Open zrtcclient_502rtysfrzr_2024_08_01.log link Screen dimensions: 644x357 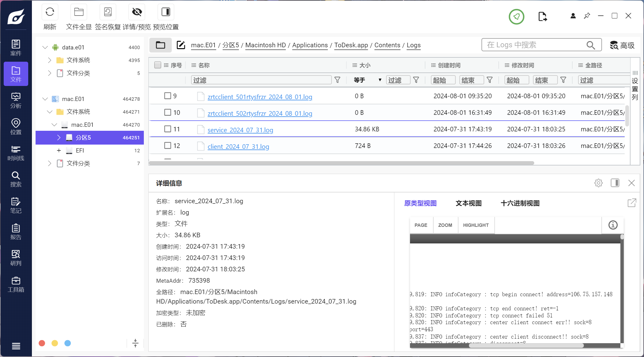[260, 113]
